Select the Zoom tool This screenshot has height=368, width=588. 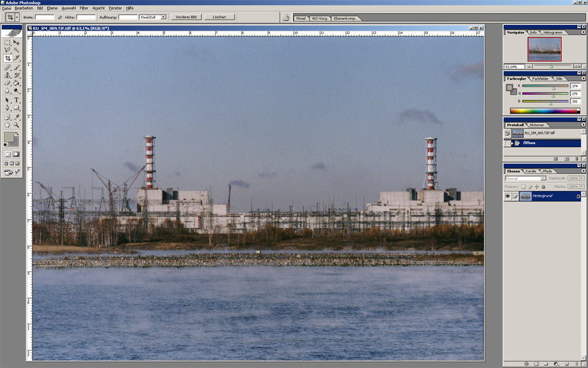(x=16, y=125)
